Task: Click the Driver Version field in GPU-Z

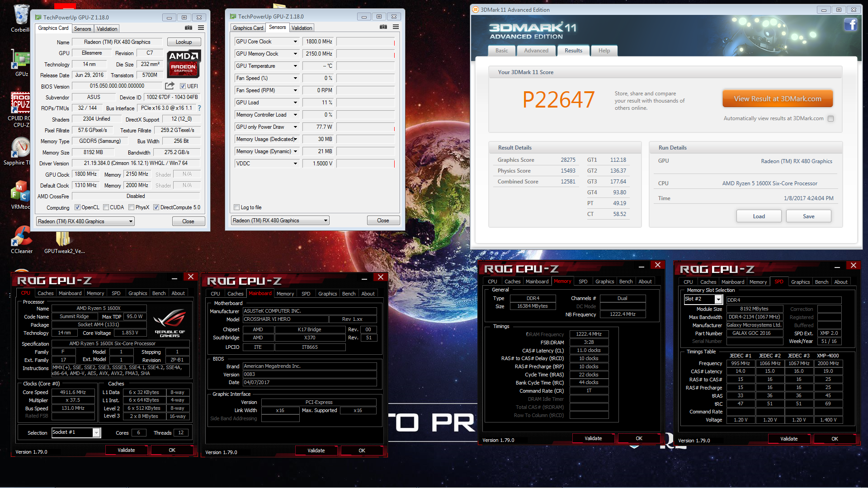Action: point(136,164)
